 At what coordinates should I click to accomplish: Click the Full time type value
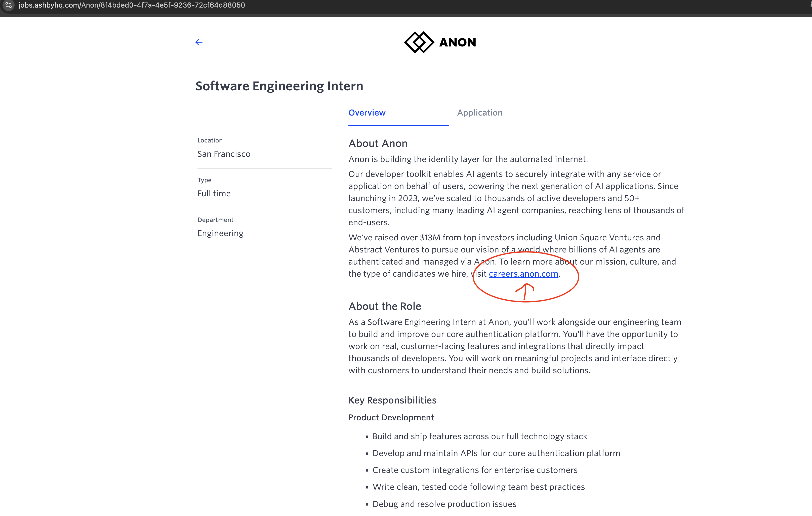tap(214, 193)
